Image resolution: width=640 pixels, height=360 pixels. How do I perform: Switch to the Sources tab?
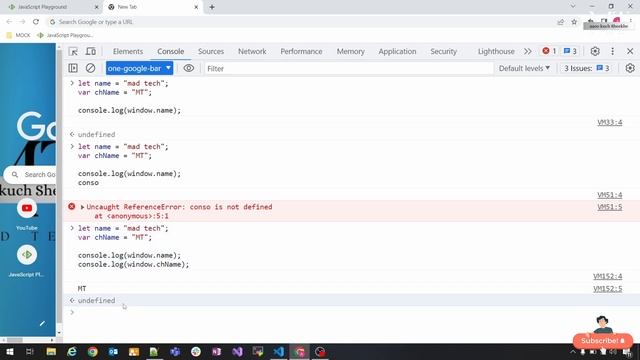click(211, 51)
